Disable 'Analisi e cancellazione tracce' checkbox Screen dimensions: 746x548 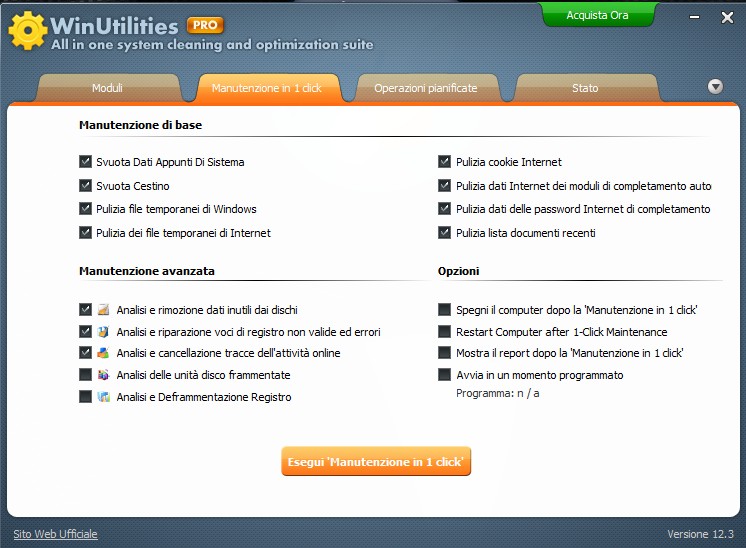pyautogui.click(x=86, y=353)
